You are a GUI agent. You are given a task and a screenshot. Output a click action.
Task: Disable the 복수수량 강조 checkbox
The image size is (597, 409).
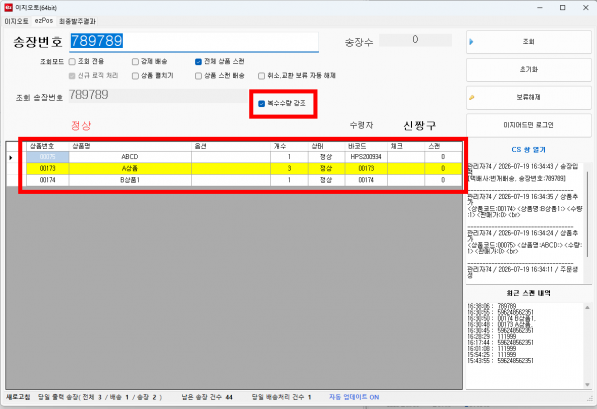(261, 104)
